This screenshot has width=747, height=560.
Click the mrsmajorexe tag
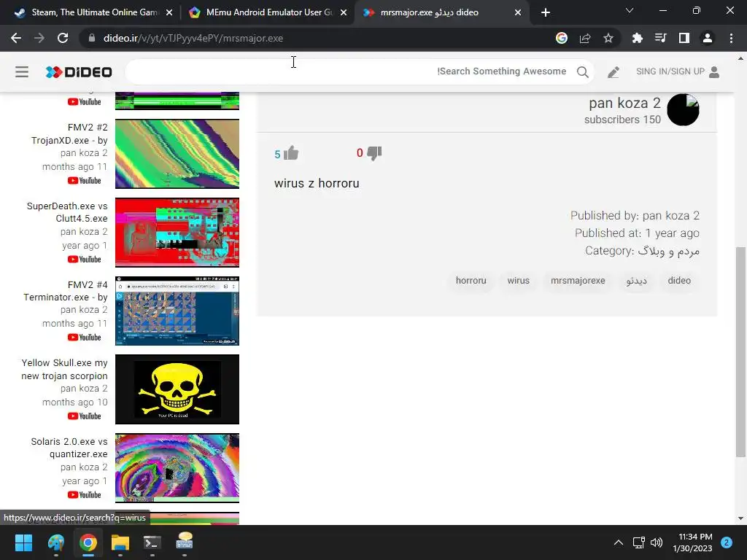(578, 281)
